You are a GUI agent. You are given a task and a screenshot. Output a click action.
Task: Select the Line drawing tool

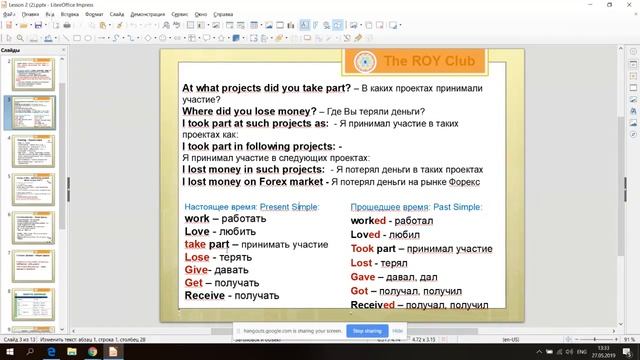[66, 38]
